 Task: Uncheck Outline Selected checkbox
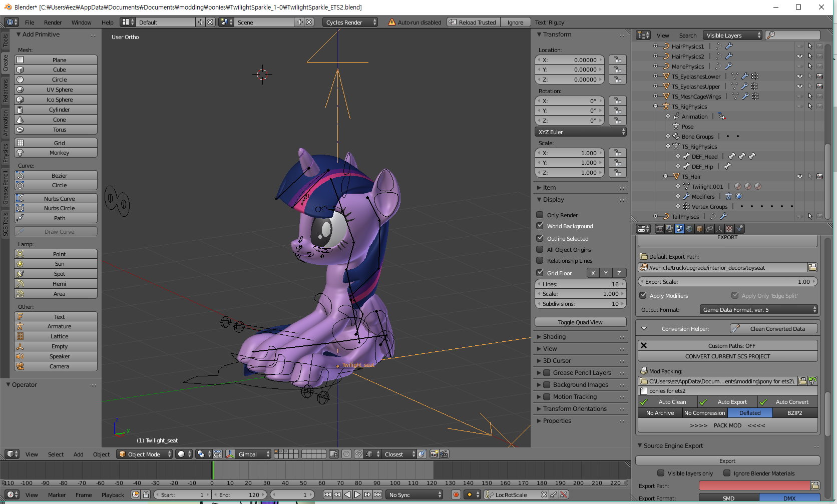click(x=540, y=238)
